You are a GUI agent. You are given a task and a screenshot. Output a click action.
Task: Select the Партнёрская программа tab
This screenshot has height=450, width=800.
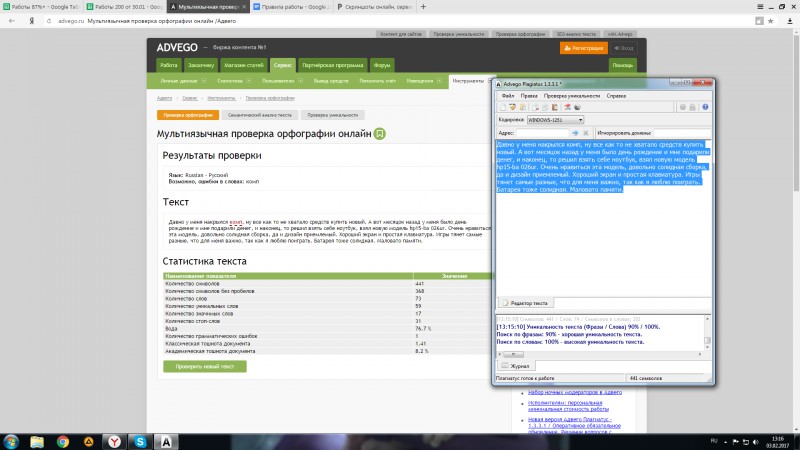click(333, 65)
